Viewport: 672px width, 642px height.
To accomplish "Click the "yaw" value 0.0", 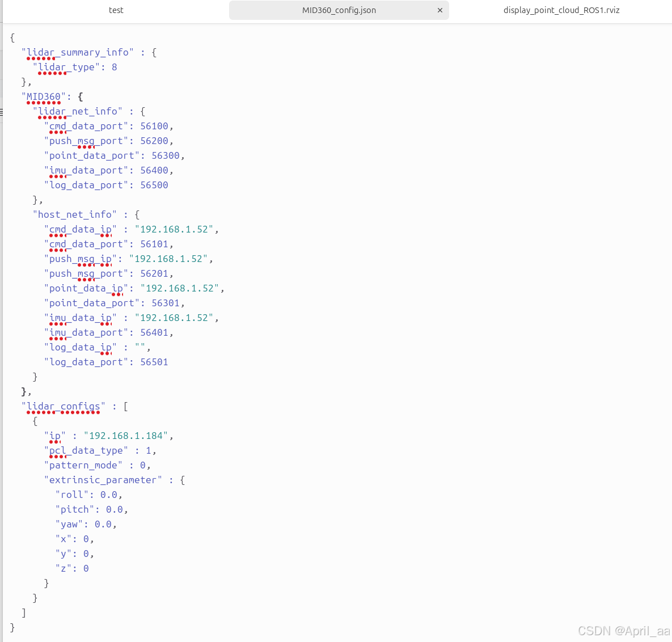I will [x=103, y=525].
